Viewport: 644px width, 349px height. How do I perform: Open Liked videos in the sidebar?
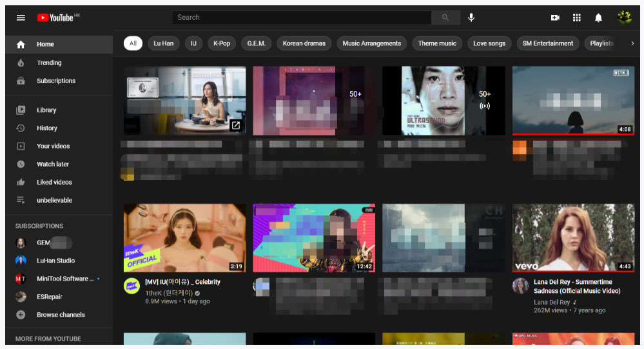pos(59,182)
